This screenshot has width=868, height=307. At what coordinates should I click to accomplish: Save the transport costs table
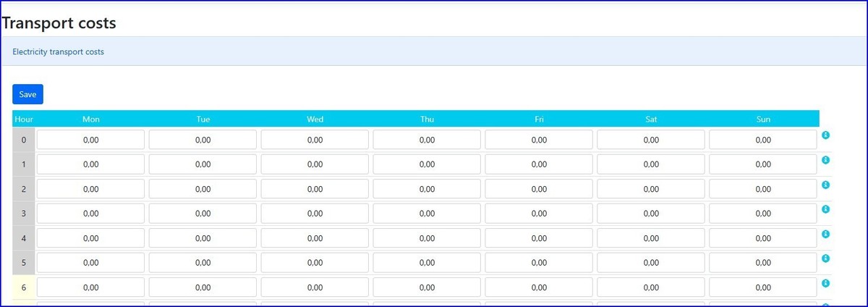(27, 94)
